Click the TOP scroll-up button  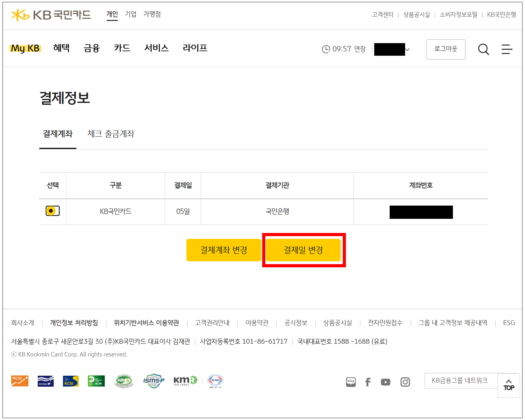[x=509, y=385]
